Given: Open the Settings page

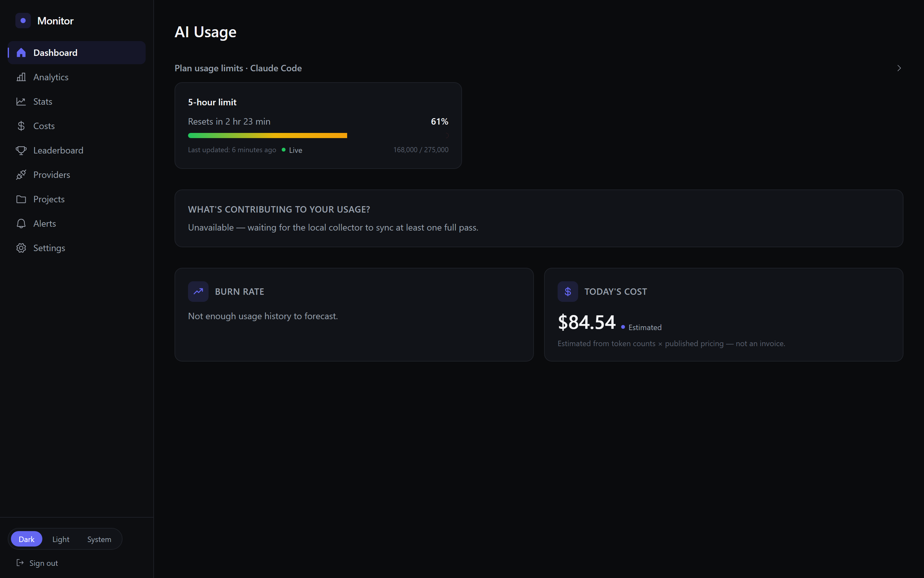Looking at the screenshot, I should click(76, 248).
